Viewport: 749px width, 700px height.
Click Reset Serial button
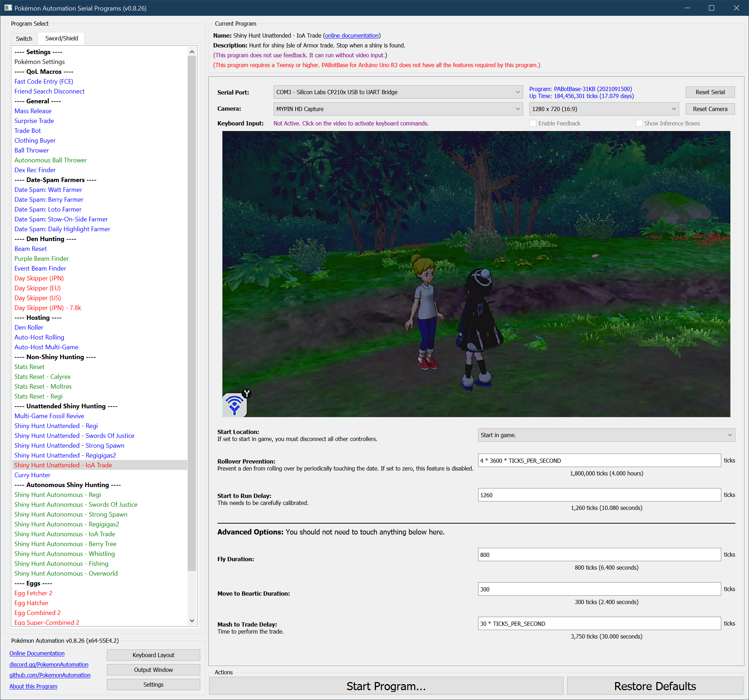(709, 92)
